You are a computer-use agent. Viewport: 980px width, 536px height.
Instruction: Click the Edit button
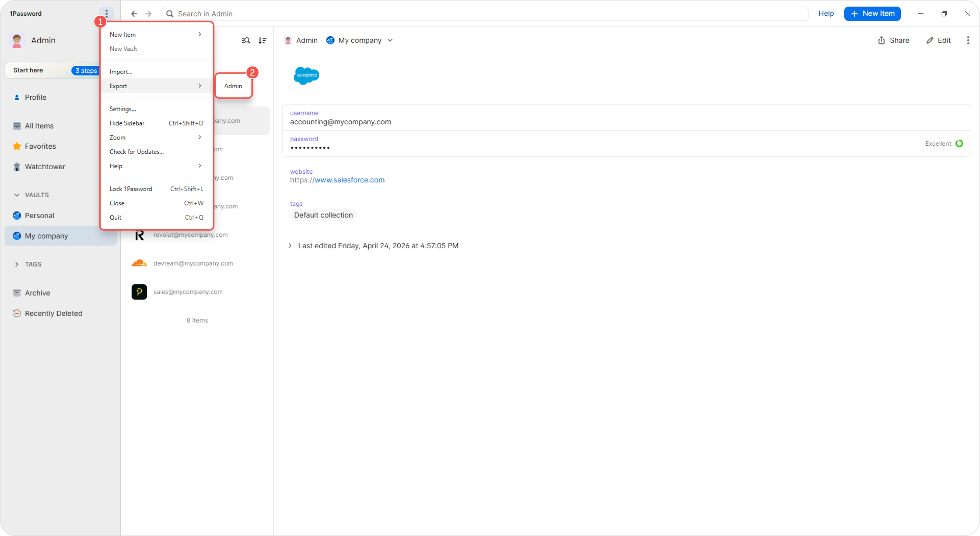(x=938, y=40)
